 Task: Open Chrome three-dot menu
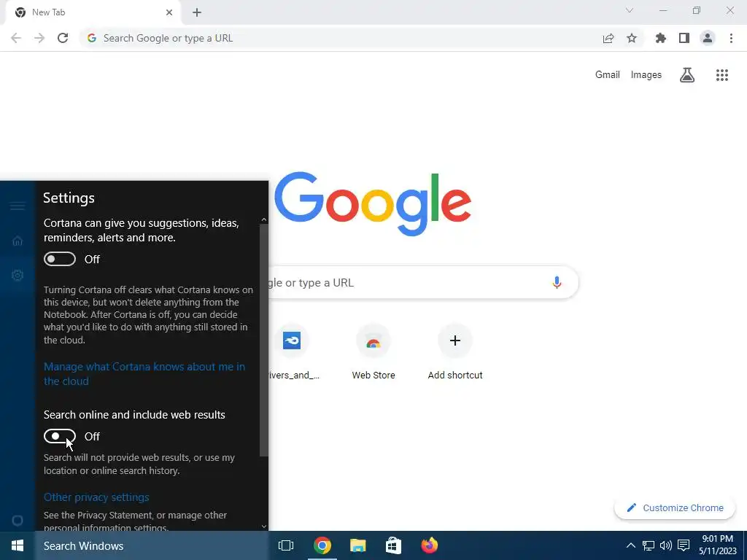(731, 38)
